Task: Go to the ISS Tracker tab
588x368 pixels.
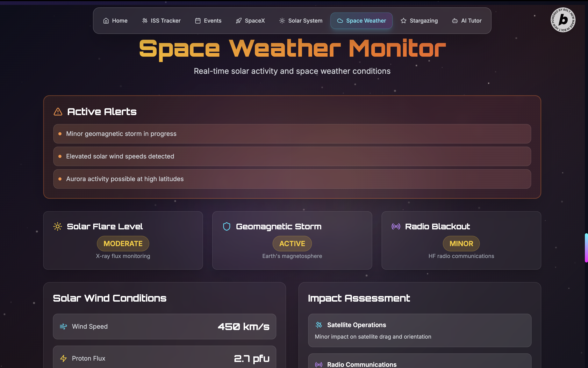Action: tap(161, 21)
